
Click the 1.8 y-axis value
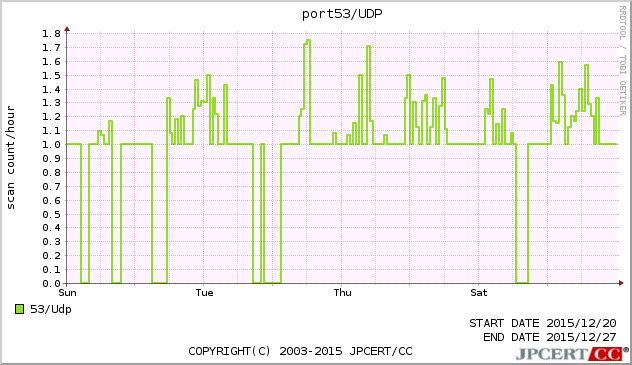click(51, 33)
